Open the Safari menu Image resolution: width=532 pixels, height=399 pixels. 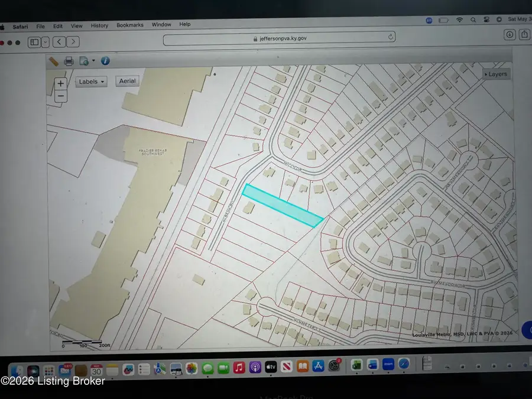click(20, 27)
